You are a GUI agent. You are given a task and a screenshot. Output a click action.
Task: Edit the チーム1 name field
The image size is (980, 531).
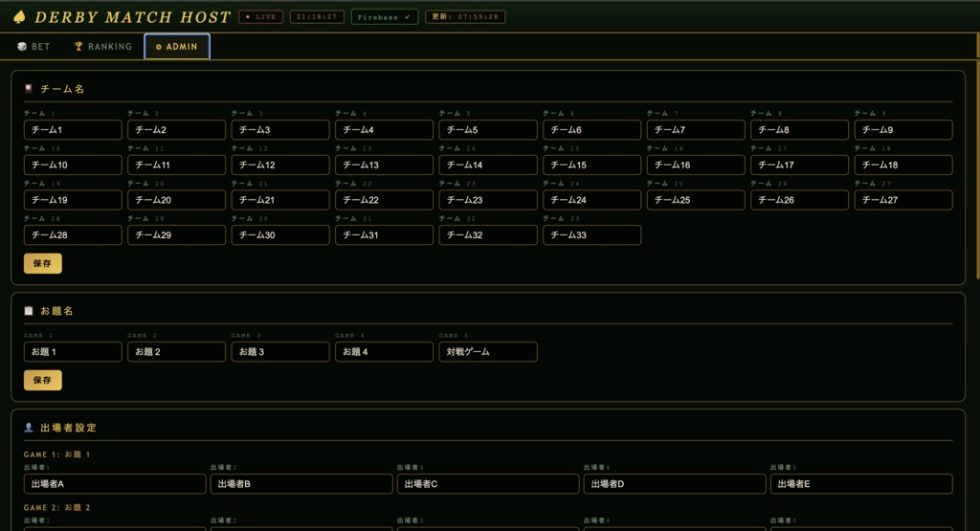[x=73, y=130]
